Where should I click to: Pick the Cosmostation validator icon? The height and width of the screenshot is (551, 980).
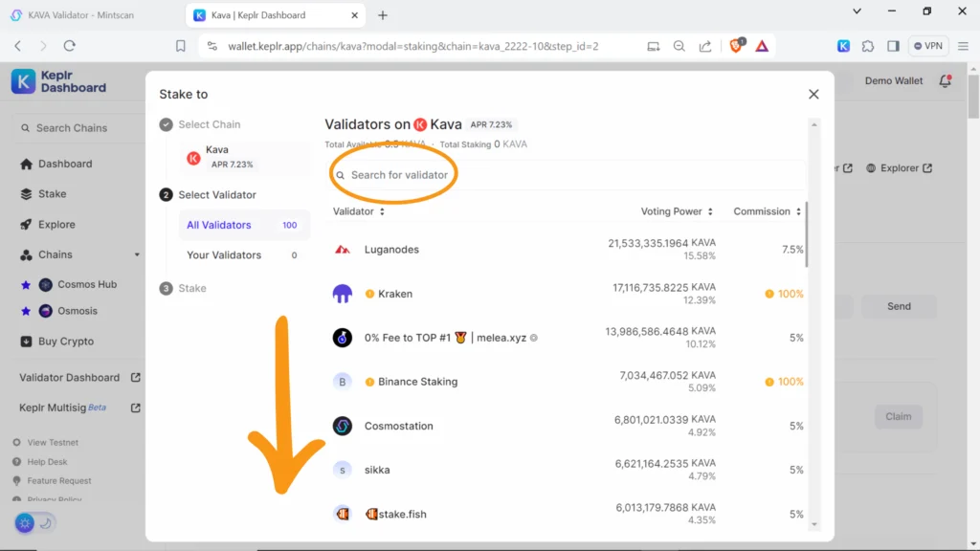[343, 426]
